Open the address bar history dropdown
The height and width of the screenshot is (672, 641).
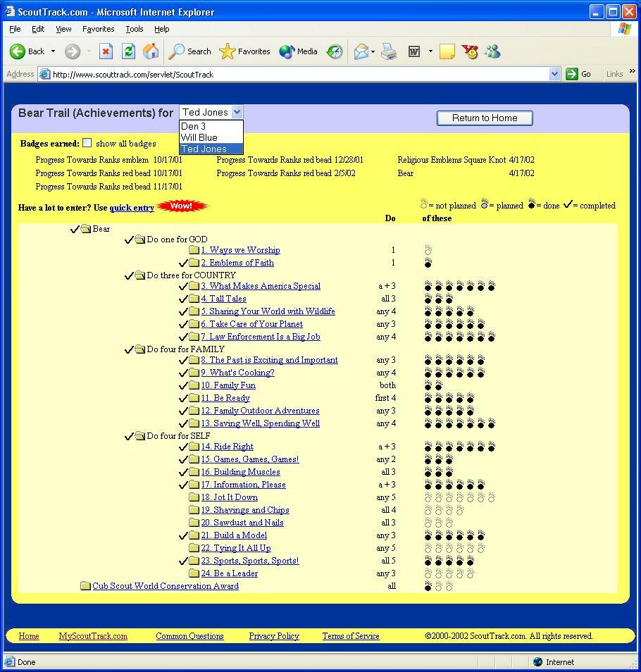point(554,74)
